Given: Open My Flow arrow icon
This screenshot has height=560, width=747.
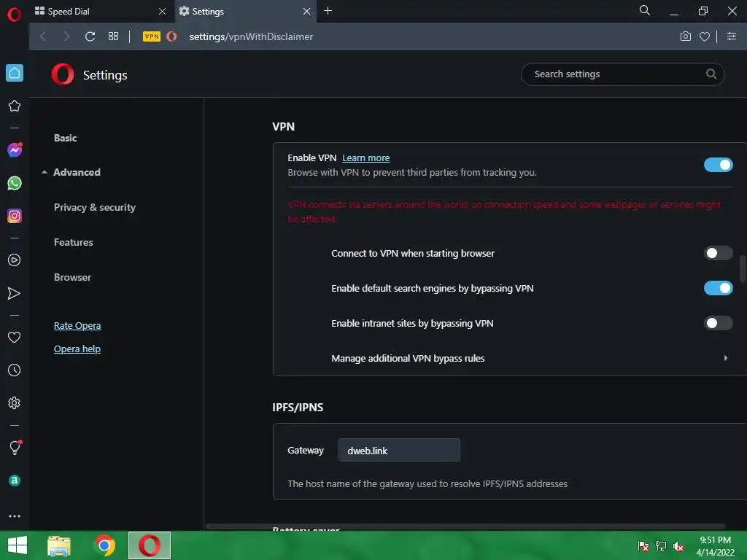Looking at the screenshot, I should (15, 293).
